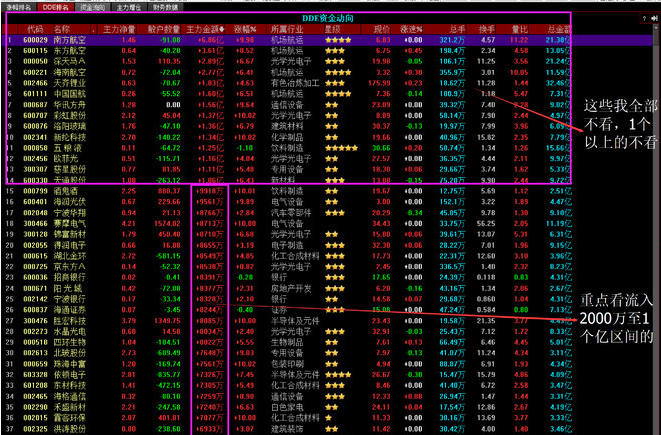This screenshot has height=435, width=661.
Task: Open stock 深天马A
Action: click(x=70, y=62)
